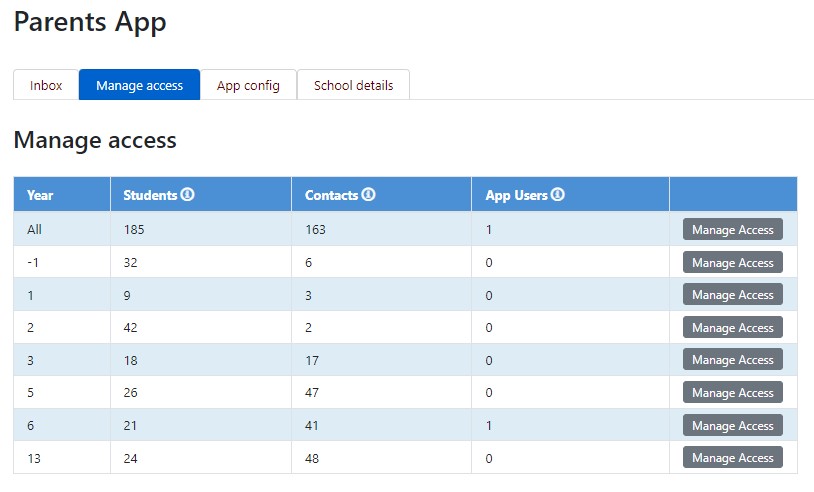
Task: Click the students value 42
Action: pos(130,327)
